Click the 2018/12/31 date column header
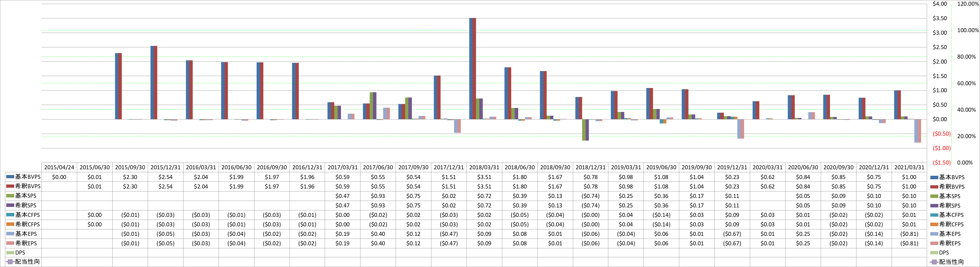Viewport: 980px width, 267px height. point(590,167)
